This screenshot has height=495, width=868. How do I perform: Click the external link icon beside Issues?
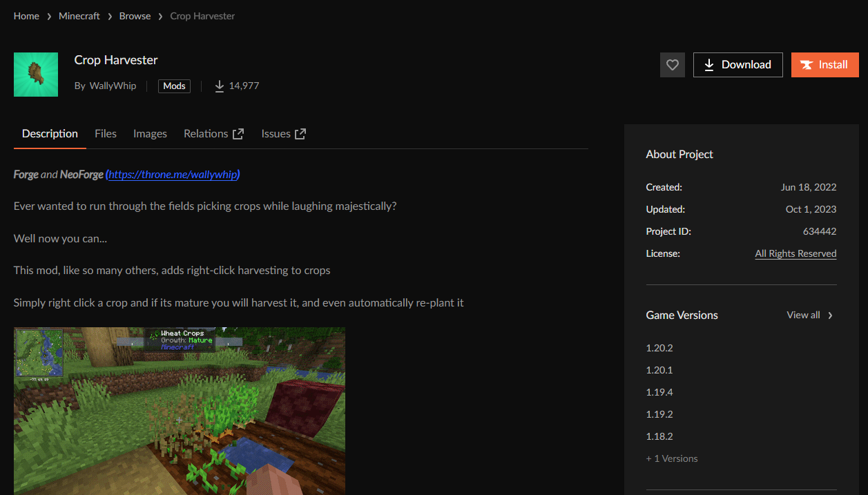pos(300,134)
